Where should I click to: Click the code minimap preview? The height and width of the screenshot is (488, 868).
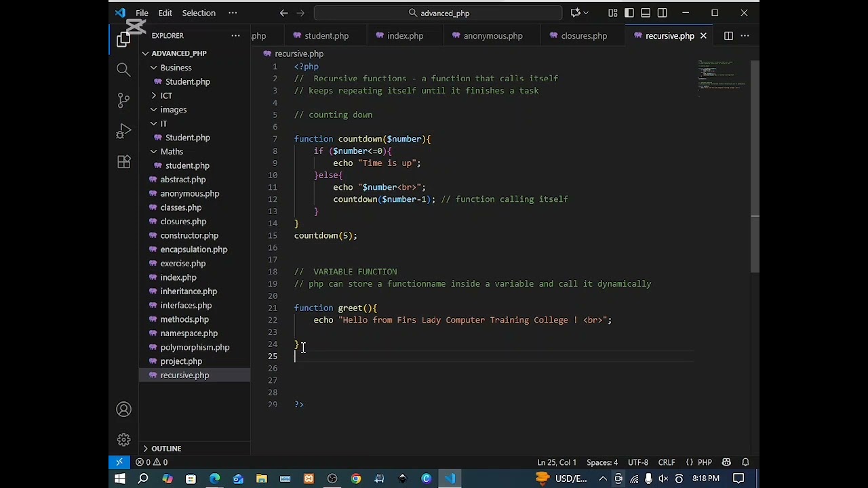pyautogui.click(x=723, y=78)
